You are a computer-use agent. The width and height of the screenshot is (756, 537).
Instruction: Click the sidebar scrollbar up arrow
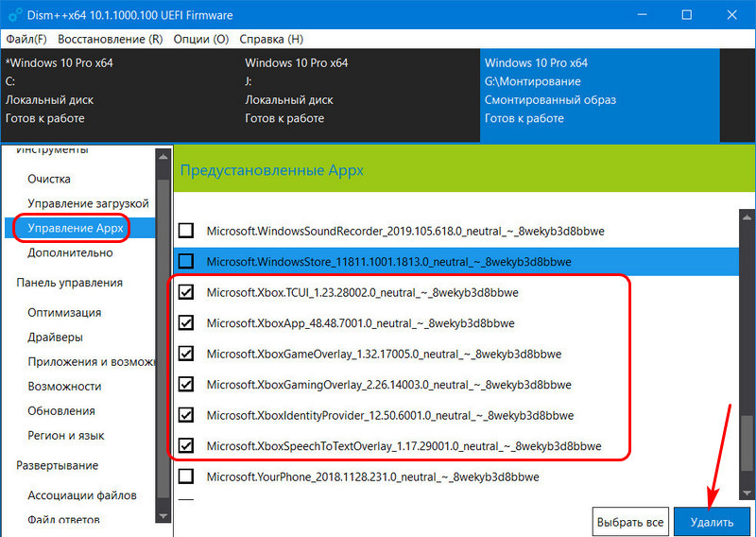(163, 157)
